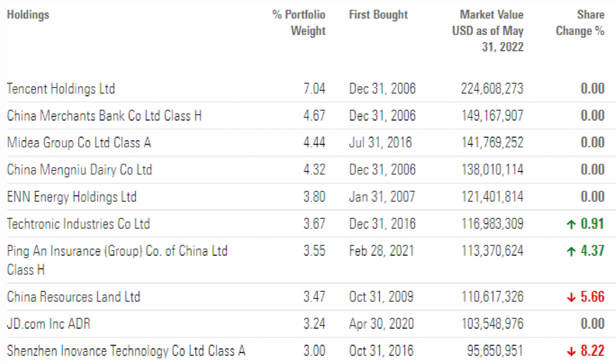This screenshot has height=364, width=616.
Task: Click green up arrow beside 0.91
Action: click(571, 225)
